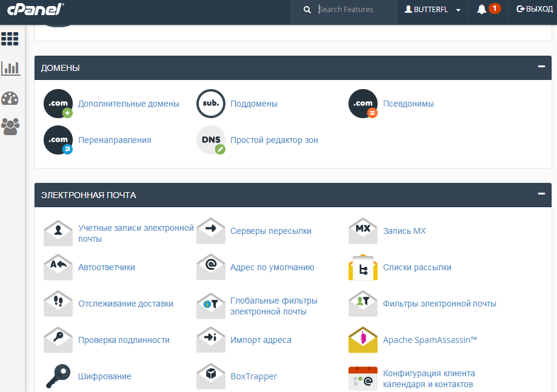Open the Дополнительные домены link

point(128,104)
